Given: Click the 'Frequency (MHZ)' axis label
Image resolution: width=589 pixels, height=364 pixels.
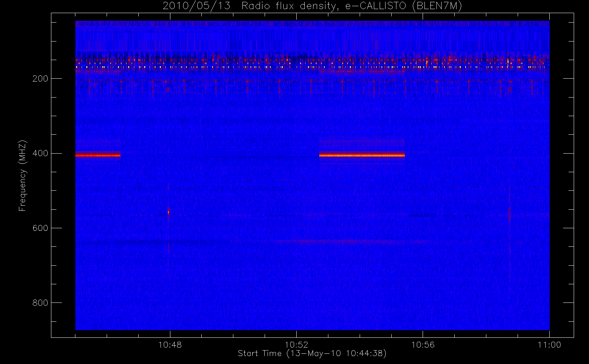Looking at the screenshot, I should (x=23, y=175).
